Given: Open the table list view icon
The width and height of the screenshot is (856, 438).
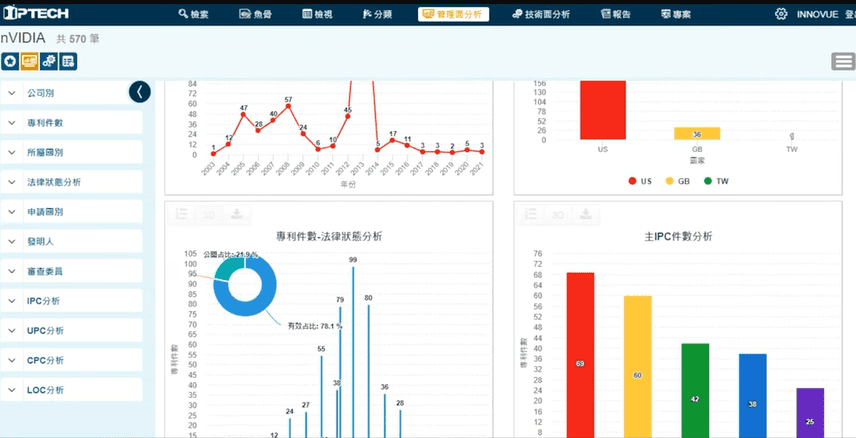Looking at the screenshot, I should click(x=68, y=61).
